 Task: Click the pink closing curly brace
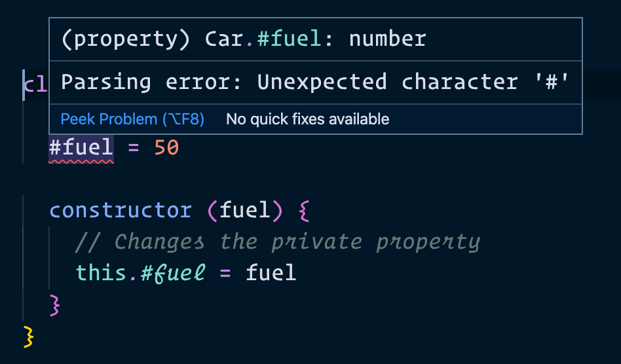click(56, 304)
